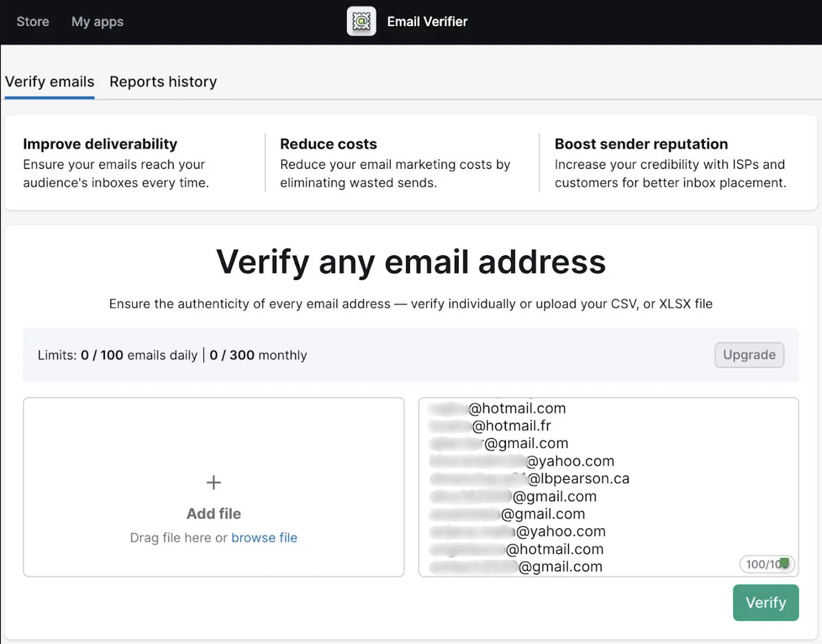The width and height of the screenshot is (822, 644).
Task: Open the My apps menu
Action: pyautogui.click(x=97, y=22)
